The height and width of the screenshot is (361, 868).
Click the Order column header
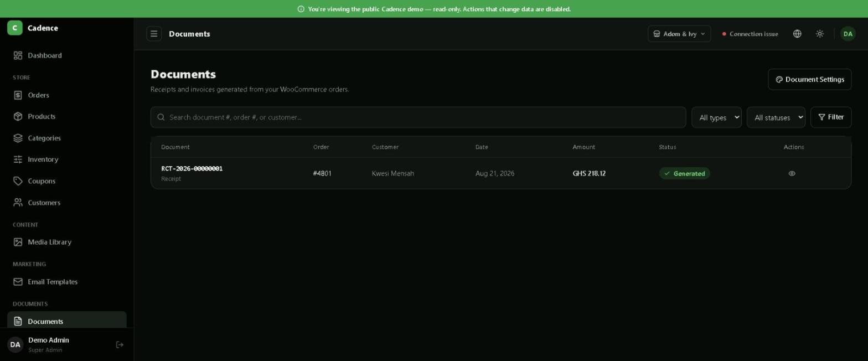[321, 147]
